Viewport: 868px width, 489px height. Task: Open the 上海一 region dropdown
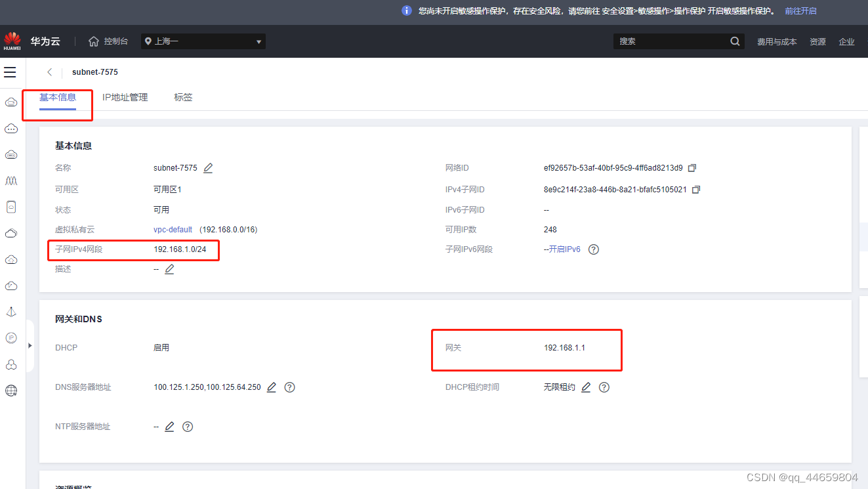[203, 41]
